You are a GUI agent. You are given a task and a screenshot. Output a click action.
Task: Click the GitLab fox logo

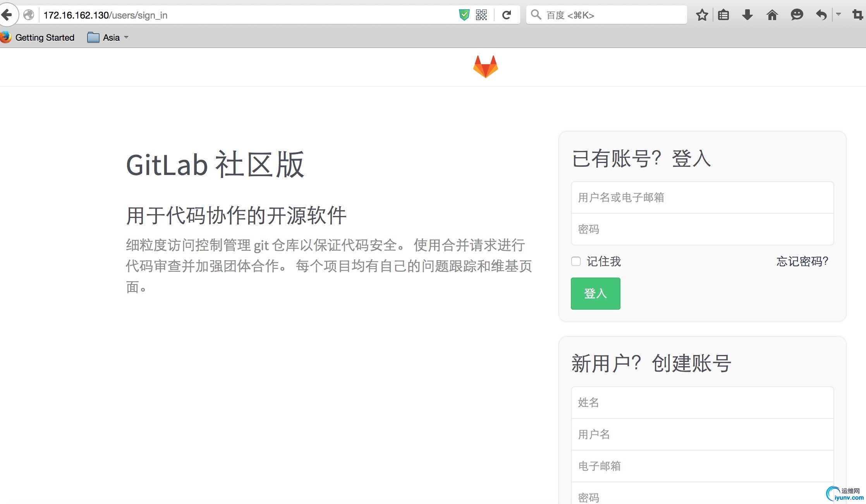[486, 67]
